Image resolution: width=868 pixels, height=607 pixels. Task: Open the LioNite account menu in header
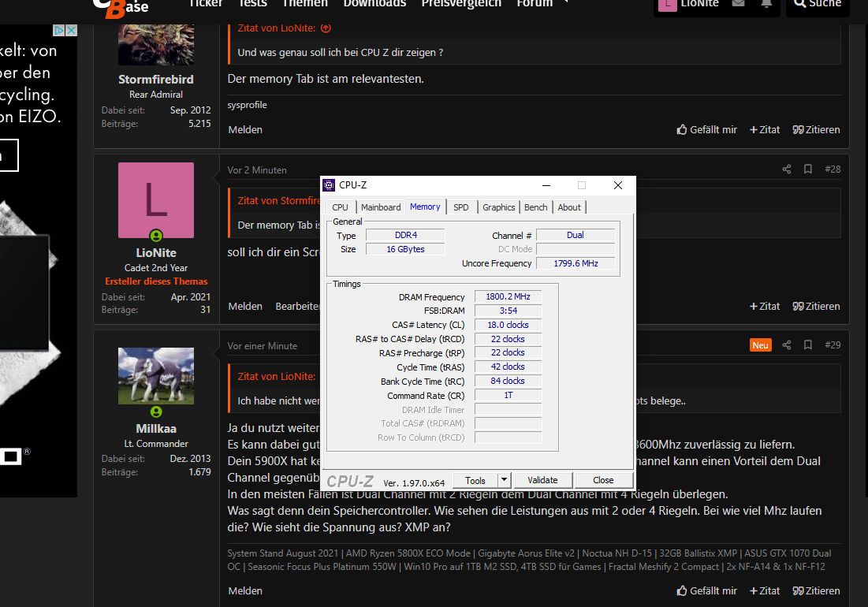pos(688,5)
